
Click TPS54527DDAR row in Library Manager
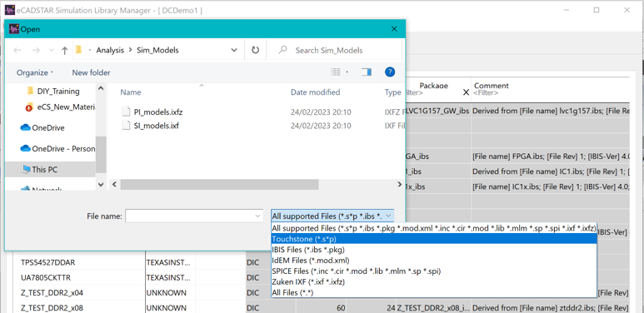(47, 262)
